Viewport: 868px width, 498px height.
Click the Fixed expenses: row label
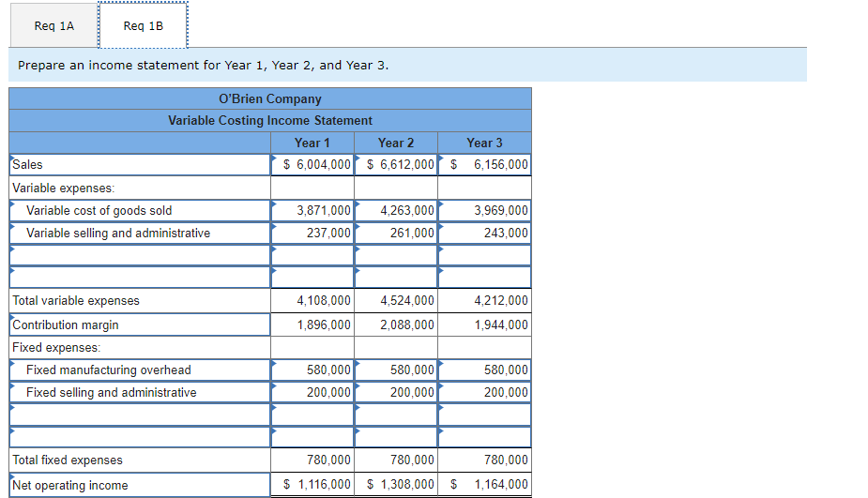(x=56, y=348)
